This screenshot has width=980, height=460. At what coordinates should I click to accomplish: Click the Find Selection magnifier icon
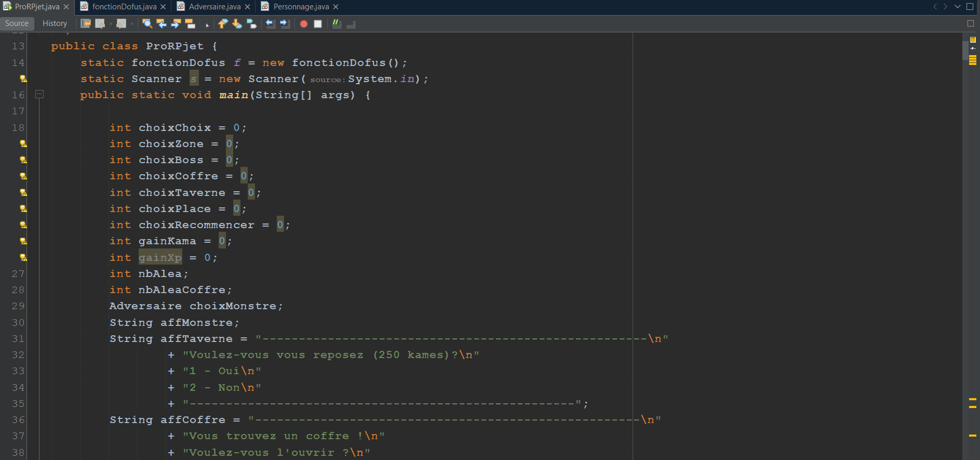coord(147,23)
